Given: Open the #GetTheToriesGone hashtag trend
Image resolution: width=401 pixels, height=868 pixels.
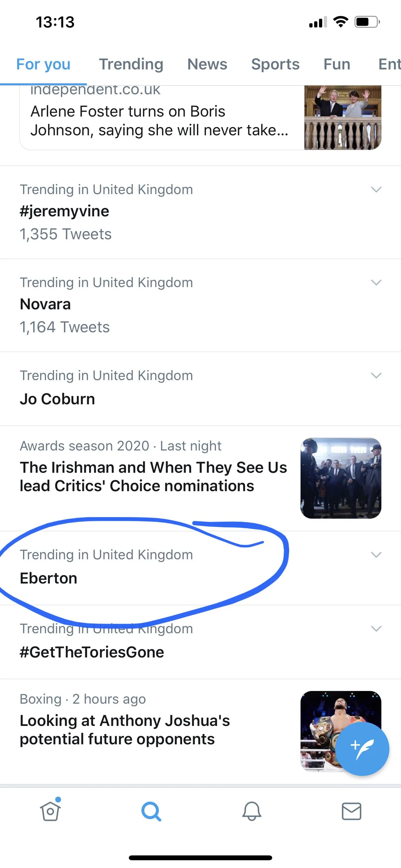Looking at the screenshot, I should (92, 652).
